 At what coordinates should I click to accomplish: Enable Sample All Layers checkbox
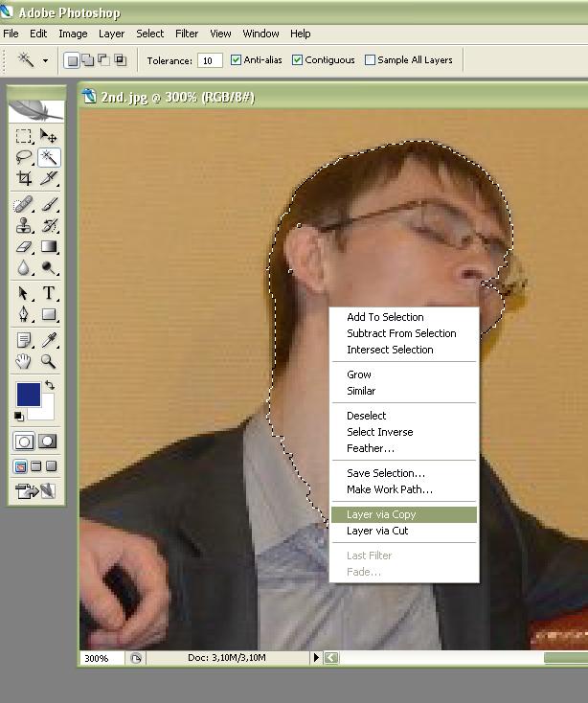pos(370,60)
